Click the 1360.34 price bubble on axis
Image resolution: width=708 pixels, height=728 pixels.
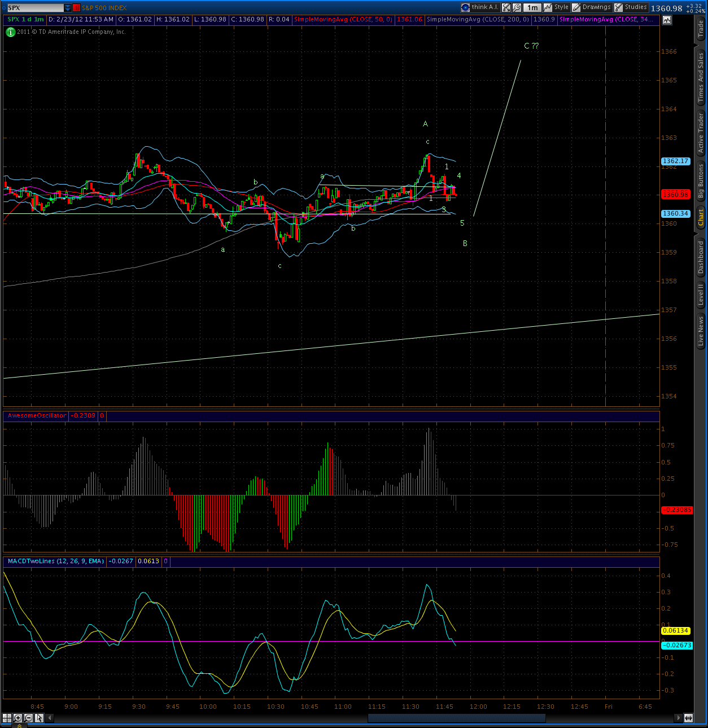tap(675, 213)
